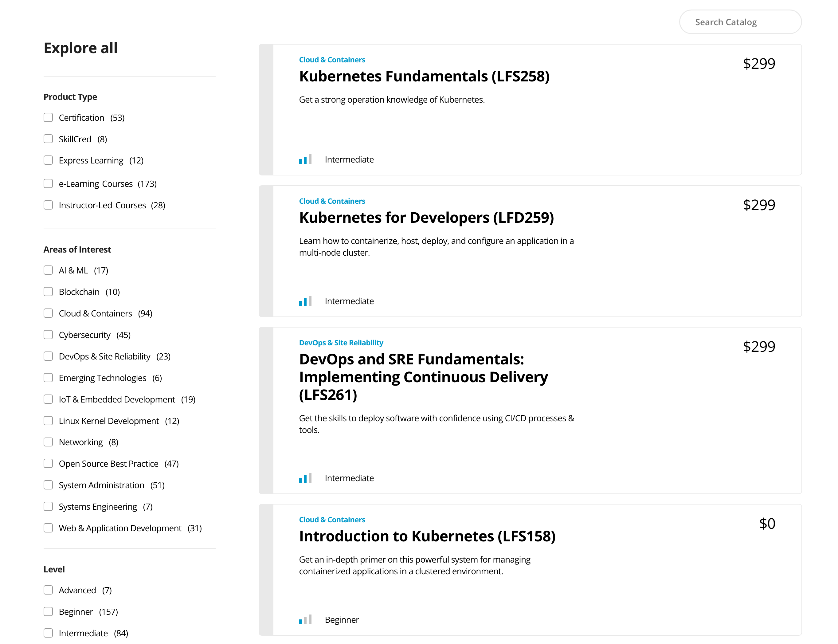Image resolution: width=838 pixels, height=644 pixels.
Task: Tick the Certification checkbox
Action: click(48, 117)
